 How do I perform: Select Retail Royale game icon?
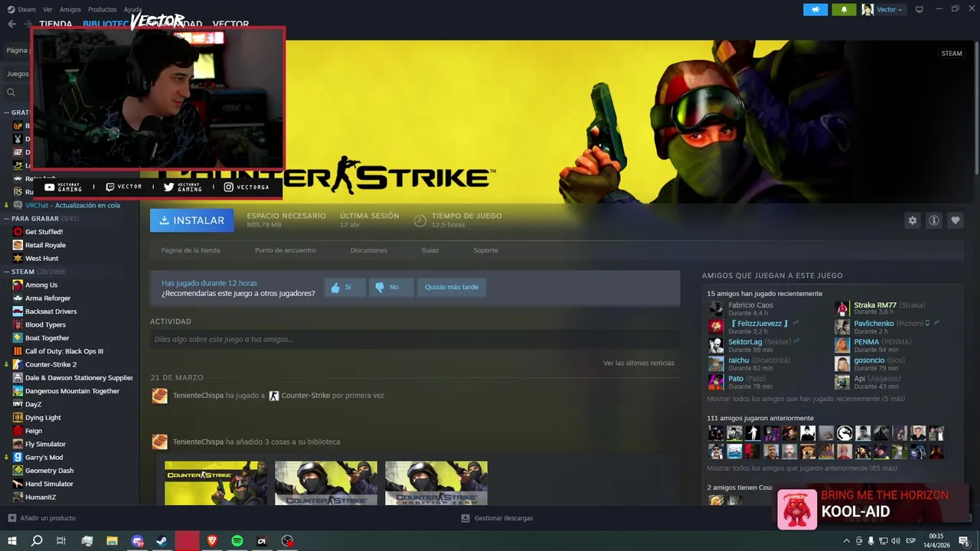[x=18, y=245]
